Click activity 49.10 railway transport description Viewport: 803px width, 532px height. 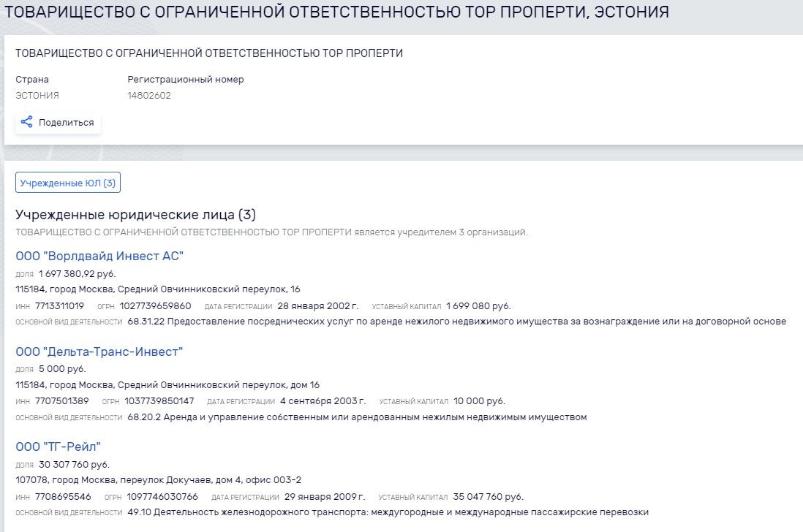(x=388, y=512)
